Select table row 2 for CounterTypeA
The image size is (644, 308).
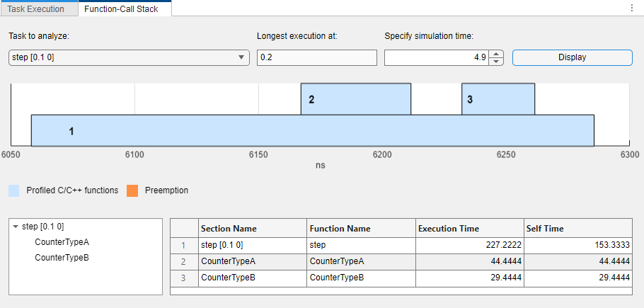pos(253,261)
